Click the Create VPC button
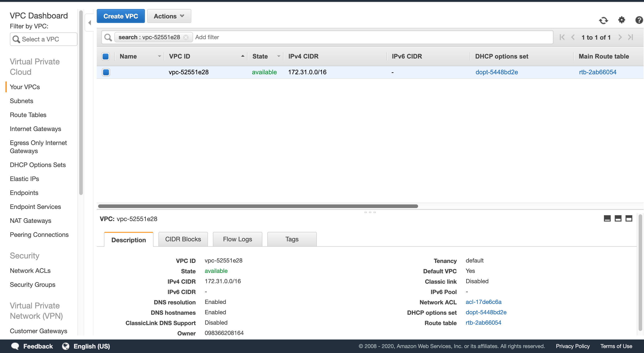Screen dimensions: 644x353 (x=121, y=16)
